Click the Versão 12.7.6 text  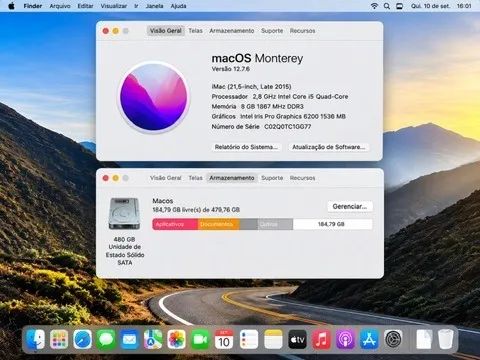point(231,69)
